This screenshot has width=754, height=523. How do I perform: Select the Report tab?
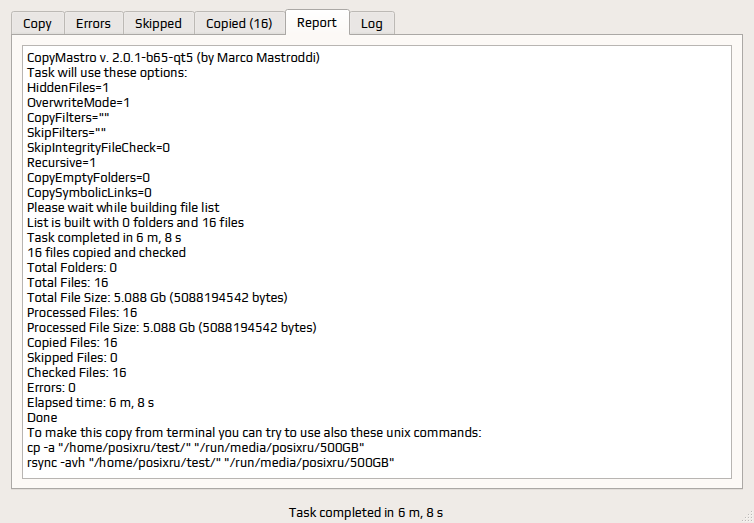(317, 22)
